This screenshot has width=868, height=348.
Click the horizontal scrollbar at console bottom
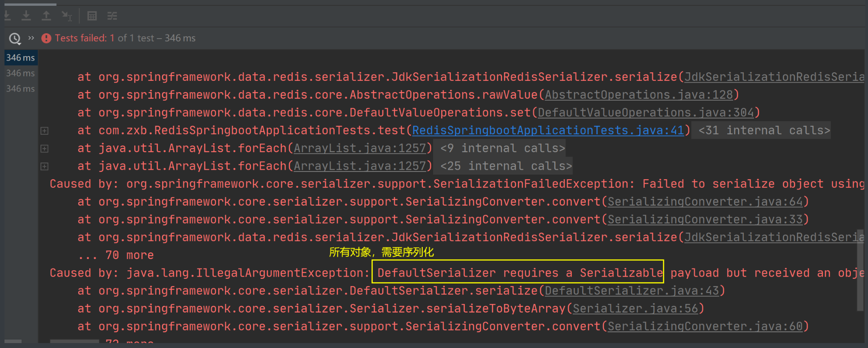(74, 342)
